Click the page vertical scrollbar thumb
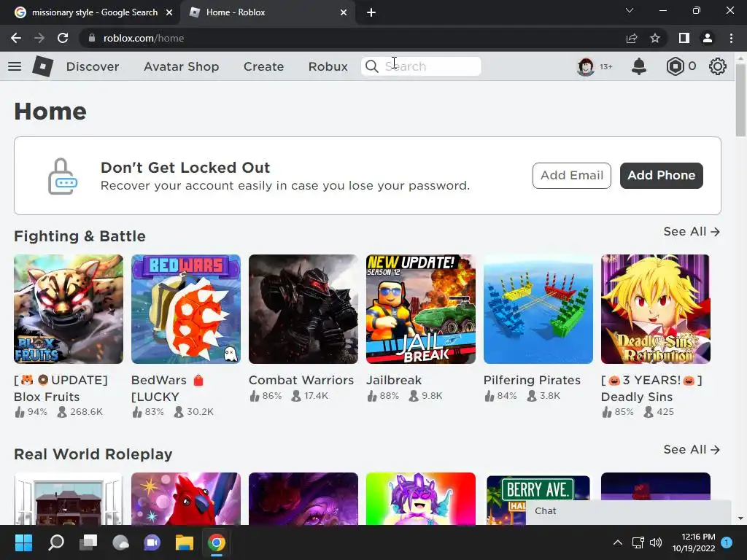 click(x=740, y=101)
